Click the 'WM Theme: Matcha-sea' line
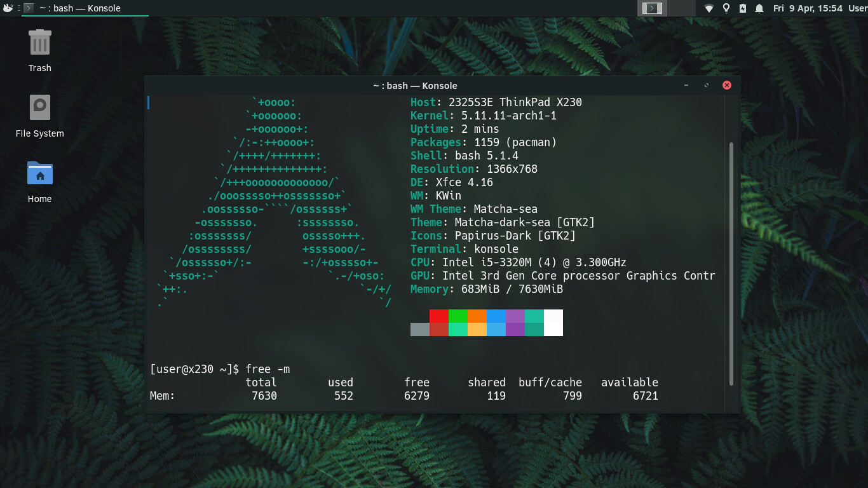 [474, 209]
